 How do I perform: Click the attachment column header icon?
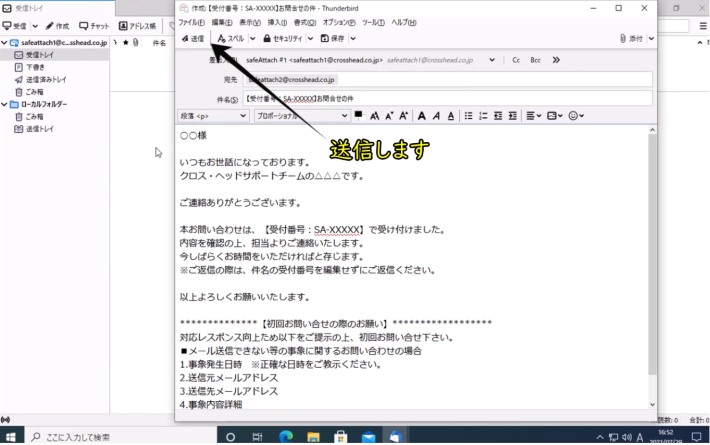[x=135, y=43]
